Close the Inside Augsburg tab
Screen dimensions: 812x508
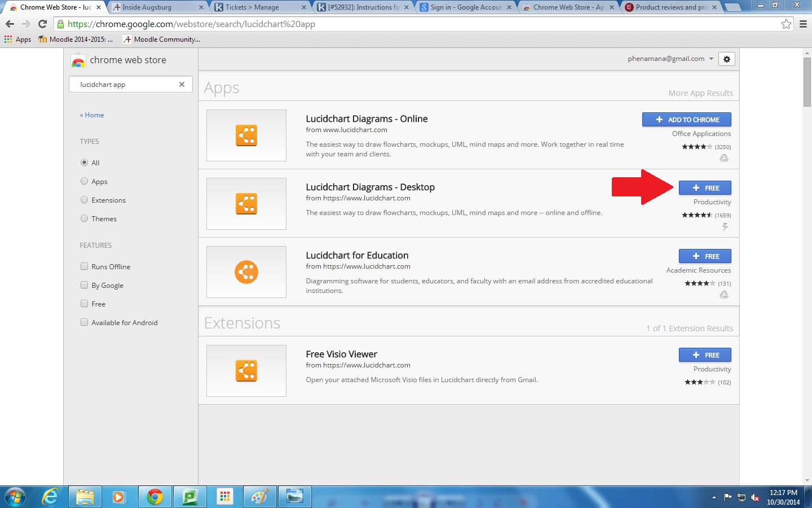click(x=201, y=7)
